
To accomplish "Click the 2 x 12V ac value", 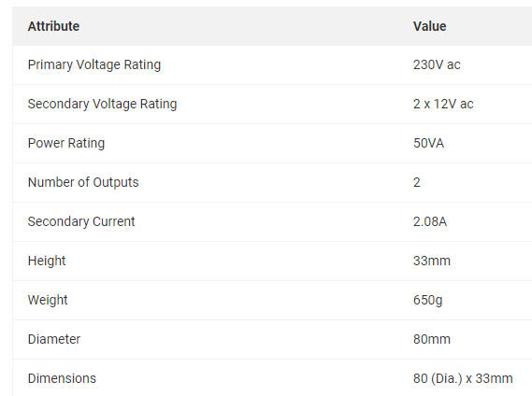I will click(443, 104).
